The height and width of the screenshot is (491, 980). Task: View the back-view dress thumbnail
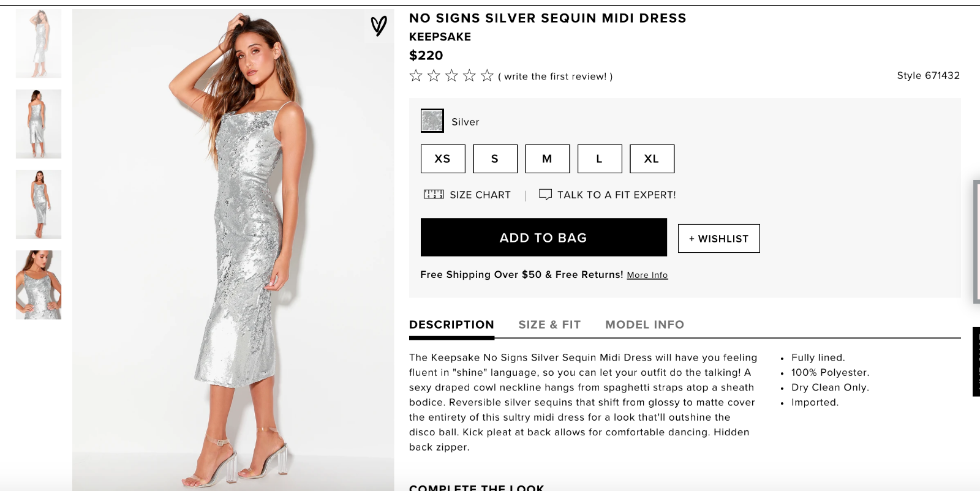(x=39, y=124)
